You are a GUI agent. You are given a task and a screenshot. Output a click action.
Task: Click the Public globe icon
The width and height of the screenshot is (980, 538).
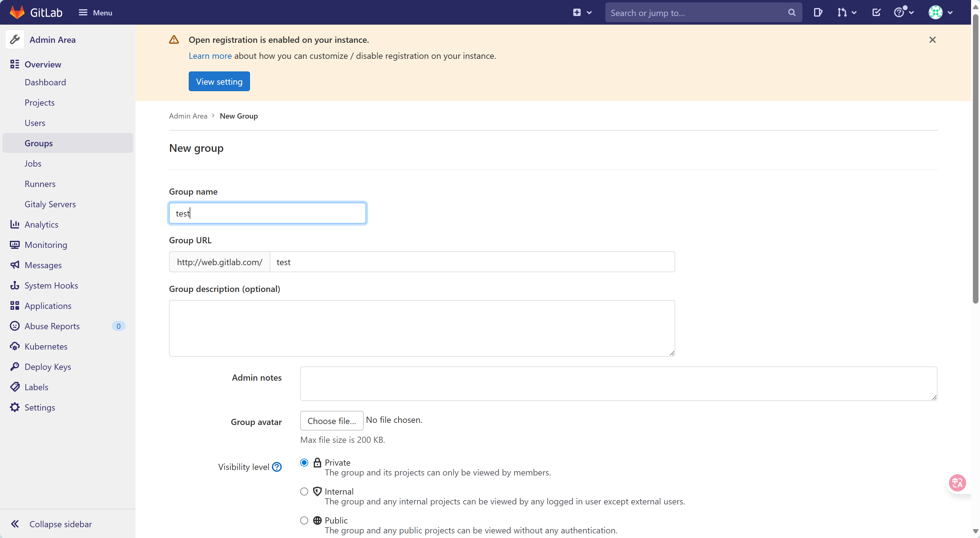click(317, 520)
